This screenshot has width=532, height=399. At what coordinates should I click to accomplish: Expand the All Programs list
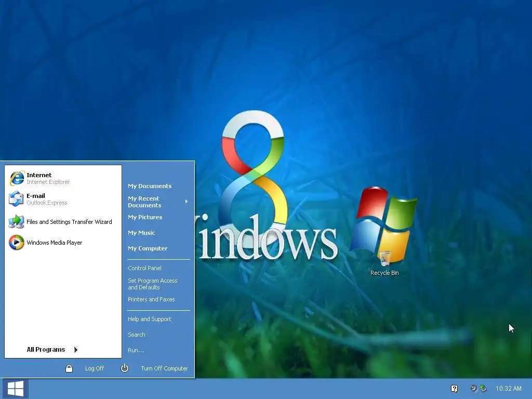(52, 350)
